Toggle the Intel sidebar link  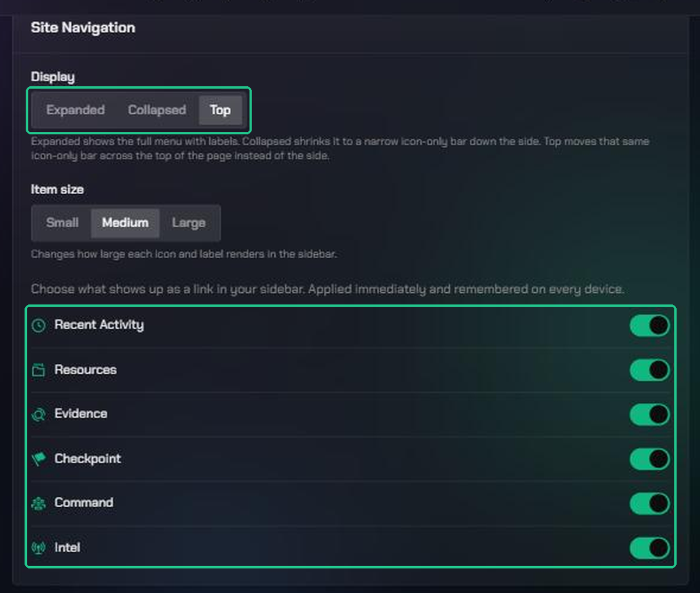(x=649, y=548)
